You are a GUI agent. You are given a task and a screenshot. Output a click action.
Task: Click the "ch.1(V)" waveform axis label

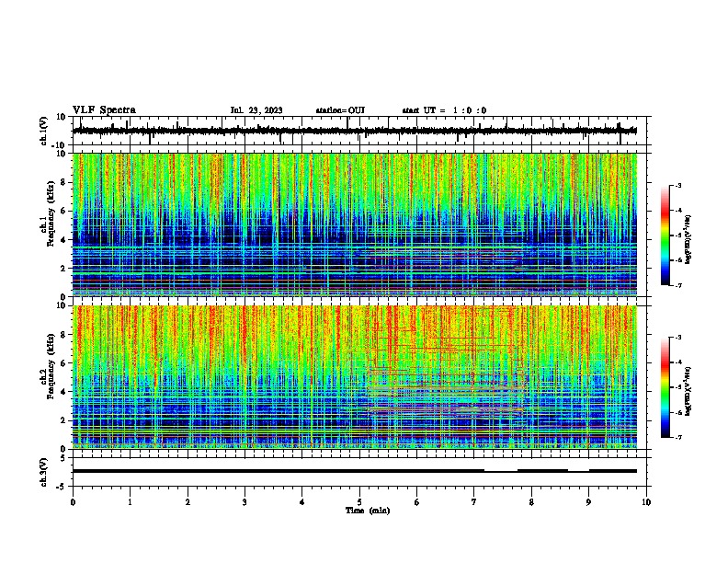click(x=44, y=131)
